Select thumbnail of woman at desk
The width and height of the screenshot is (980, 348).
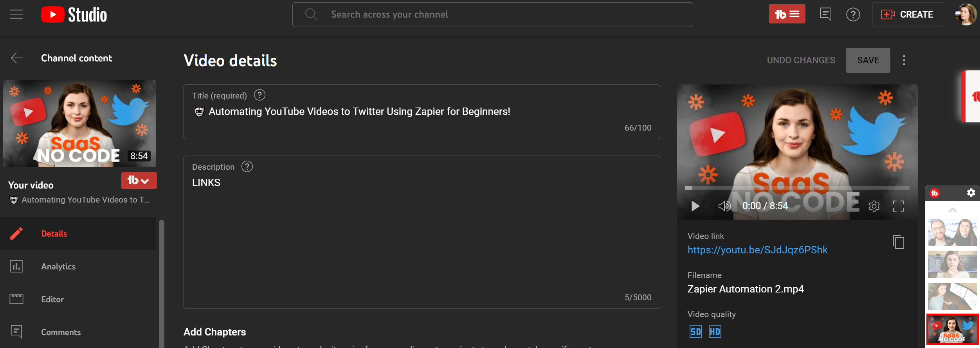tap(953, 296)
